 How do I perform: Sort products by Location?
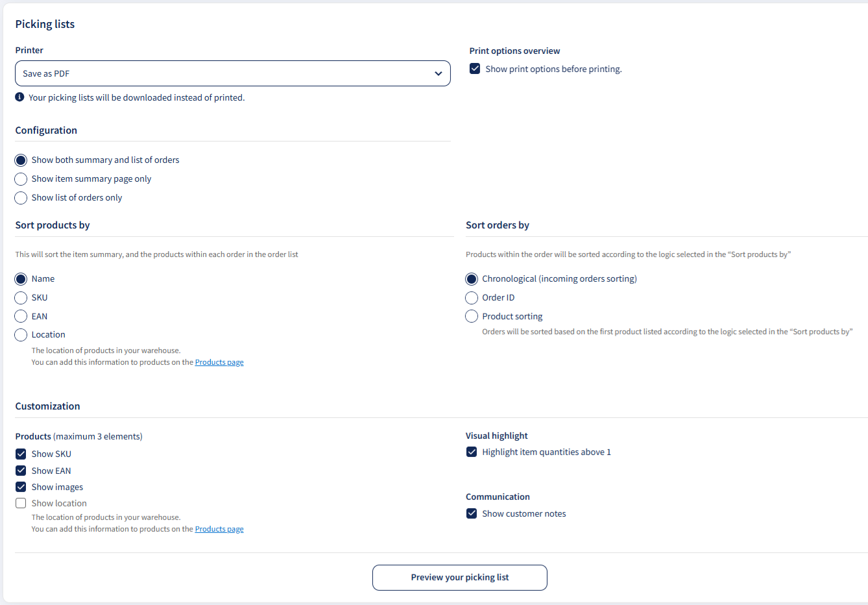(x=21, y=335)
